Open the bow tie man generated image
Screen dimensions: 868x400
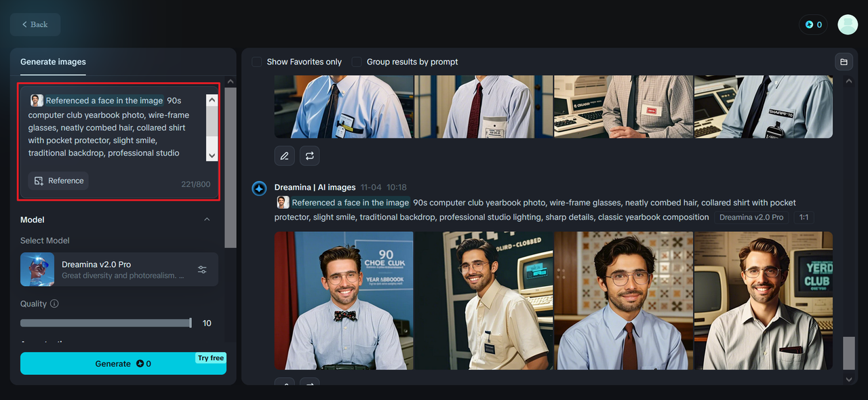[x=344, y=300]
